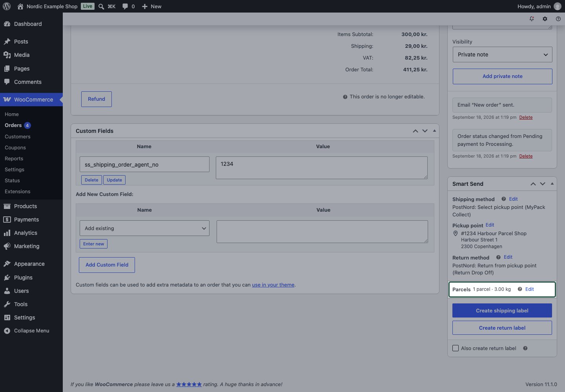Click Create shipping label
Image resolution: width=565 pixels, height=392 pixels.
pyautogui.click(x=502, y=310)
